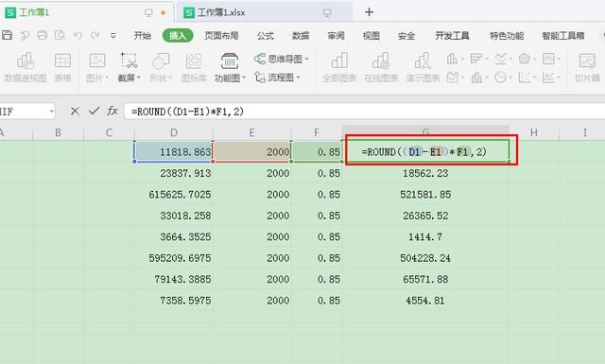Image resolution: width=605 pixels, height=364 pixels.
Task: Open the 功能图 feature chart tool
Action: [x=230, y=67]
